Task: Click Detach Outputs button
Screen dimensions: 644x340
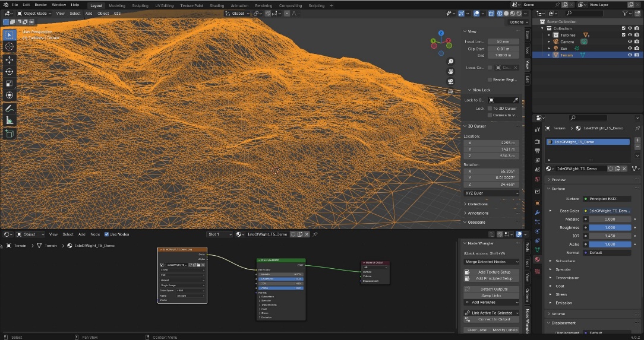Action: [x=491, y=289]
